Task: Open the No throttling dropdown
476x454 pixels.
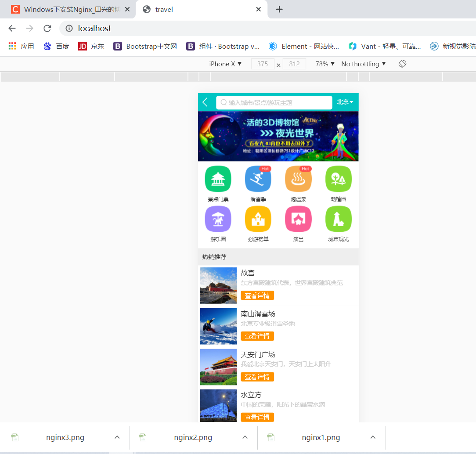Action: pos(364,64)
